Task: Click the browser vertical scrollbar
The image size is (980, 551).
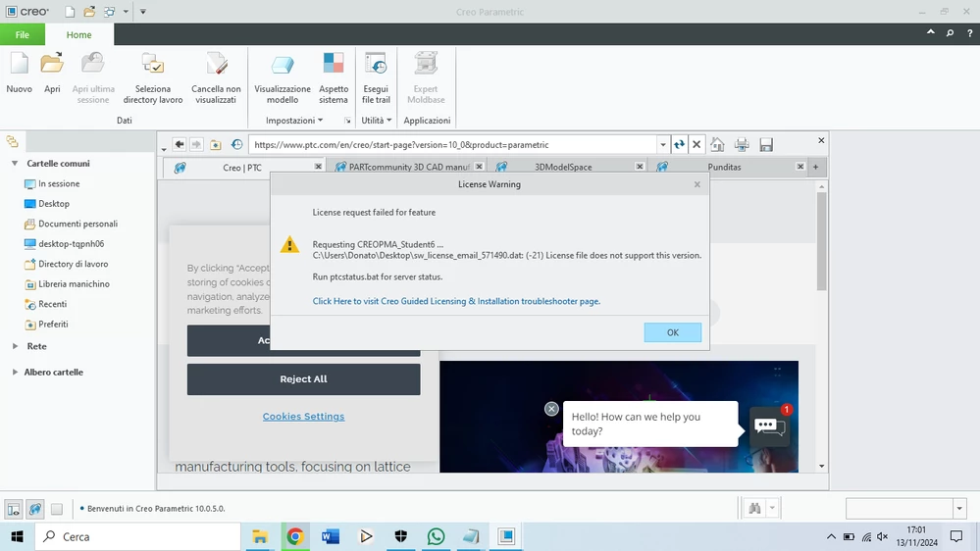Action: point(821,241)
